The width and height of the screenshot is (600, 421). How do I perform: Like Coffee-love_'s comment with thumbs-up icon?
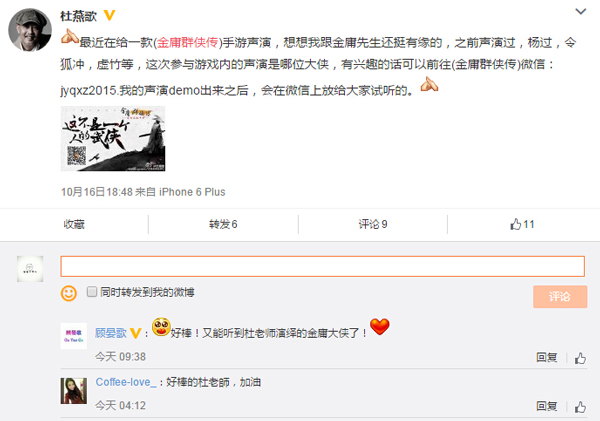coord(580,406)
